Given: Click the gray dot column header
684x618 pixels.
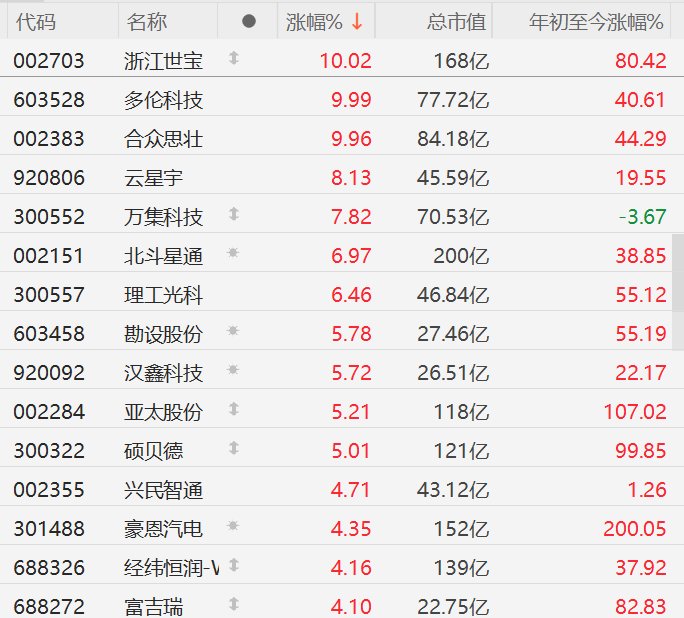Looking at the screenshot, I should [249, 21].
